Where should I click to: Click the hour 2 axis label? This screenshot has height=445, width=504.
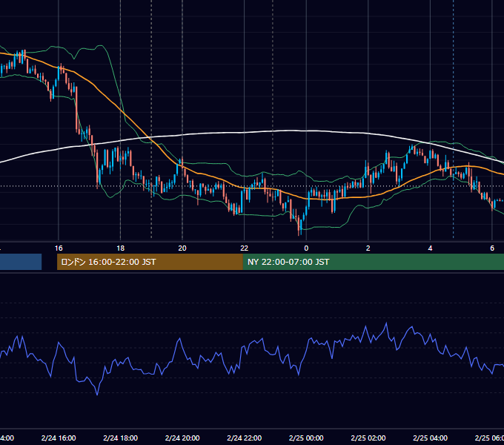coord(368,248)
